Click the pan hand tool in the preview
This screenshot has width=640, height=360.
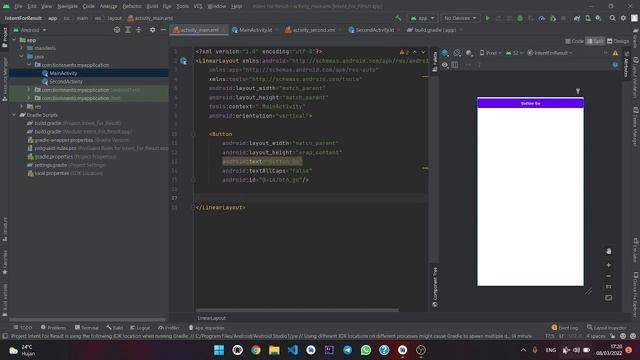click(x=609, y=251)
